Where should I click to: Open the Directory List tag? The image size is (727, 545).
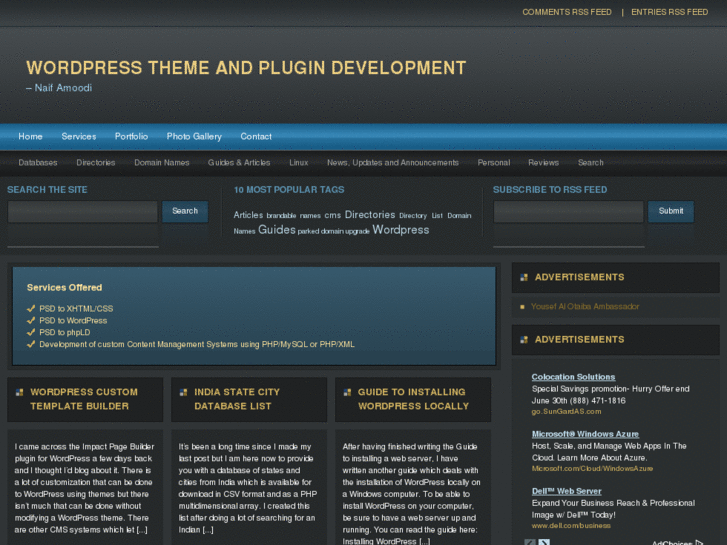tap(421, 216)
